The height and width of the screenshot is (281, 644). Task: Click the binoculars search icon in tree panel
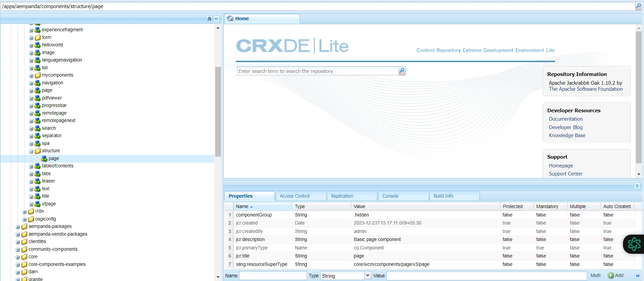click(210, 19)
